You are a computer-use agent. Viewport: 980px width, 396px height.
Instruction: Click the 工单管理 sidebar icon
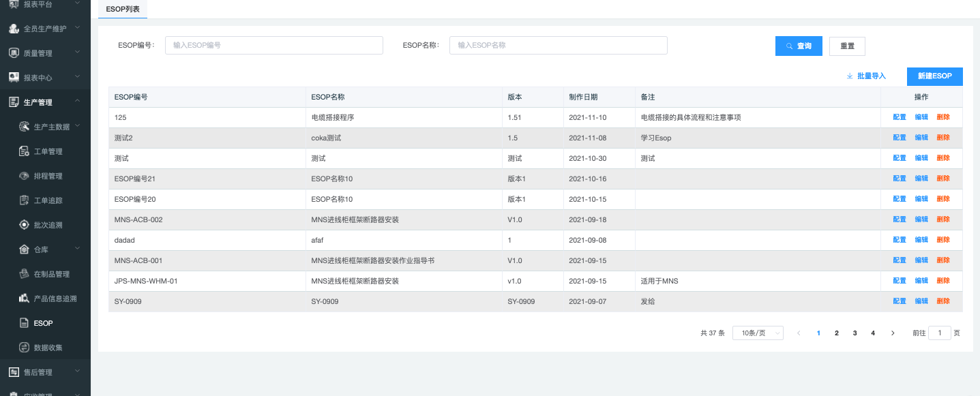[24, 151]
